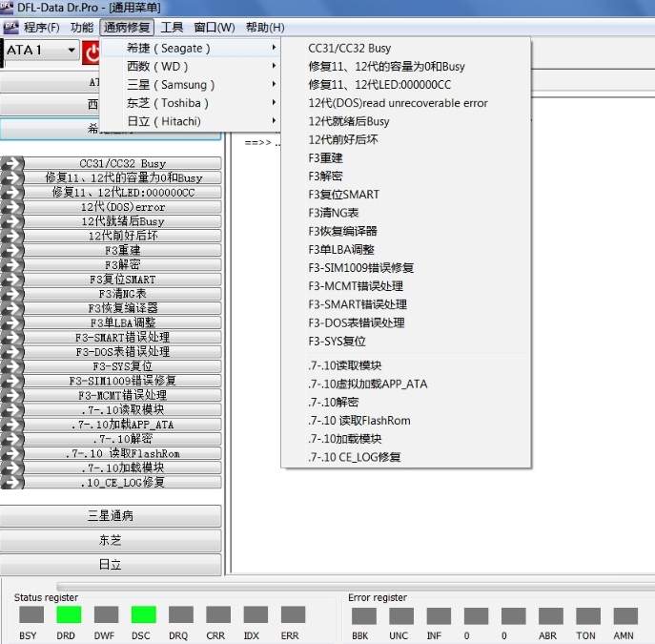Click the 三星通病 panel button

111,516
